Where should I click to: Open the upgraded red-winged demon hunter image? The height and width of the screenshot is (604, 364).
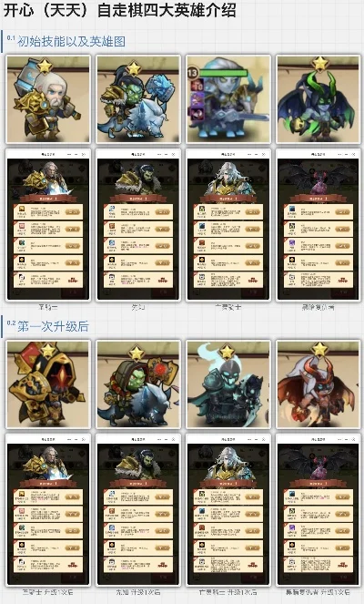pos(318,384)
